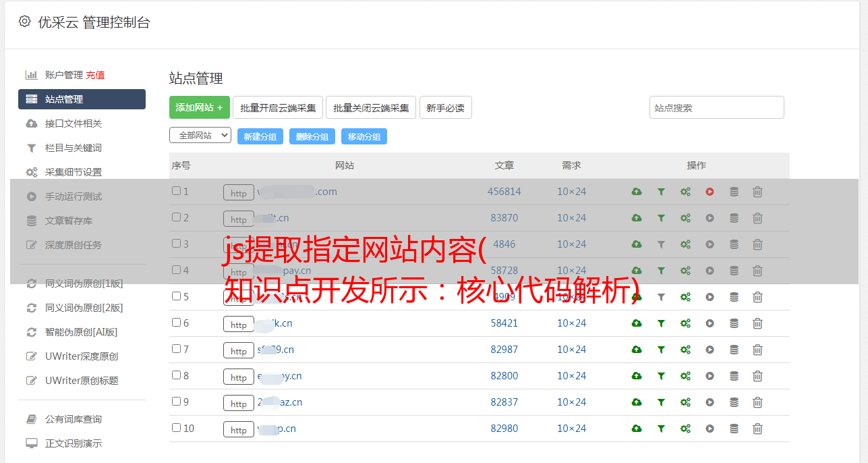Open the 全部网站 group dropdown
This screenshot has height=463, width=868.
200,136
